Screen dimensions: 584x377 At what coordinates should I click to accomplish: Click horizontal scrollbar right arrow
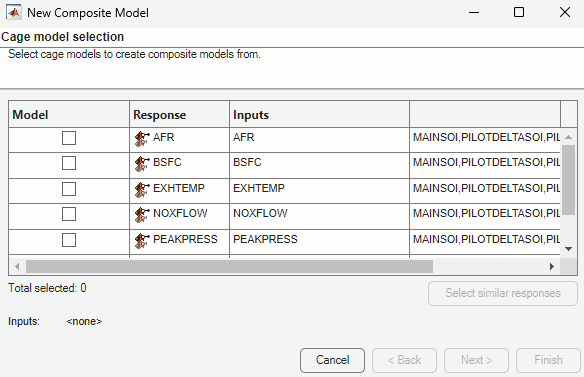(552, 266)
